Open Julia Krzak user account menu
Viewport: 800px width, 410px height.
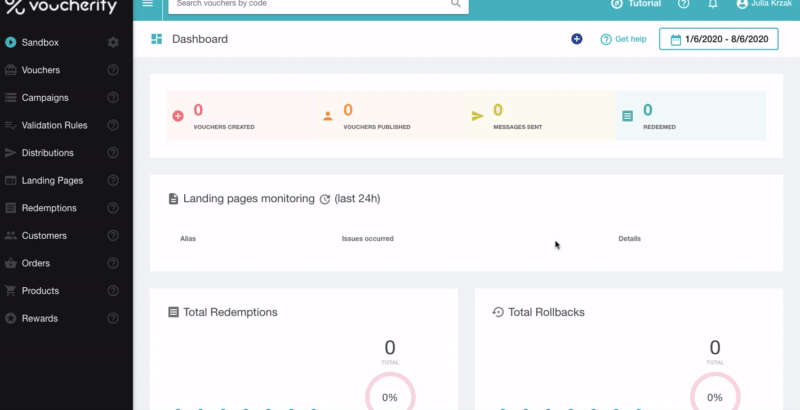point(764,4)
